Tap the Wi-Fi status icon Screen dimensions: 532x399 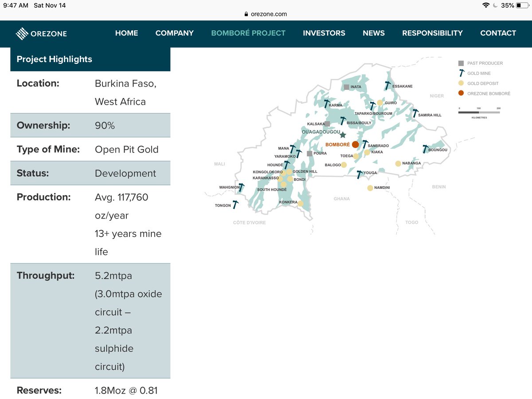486,5
